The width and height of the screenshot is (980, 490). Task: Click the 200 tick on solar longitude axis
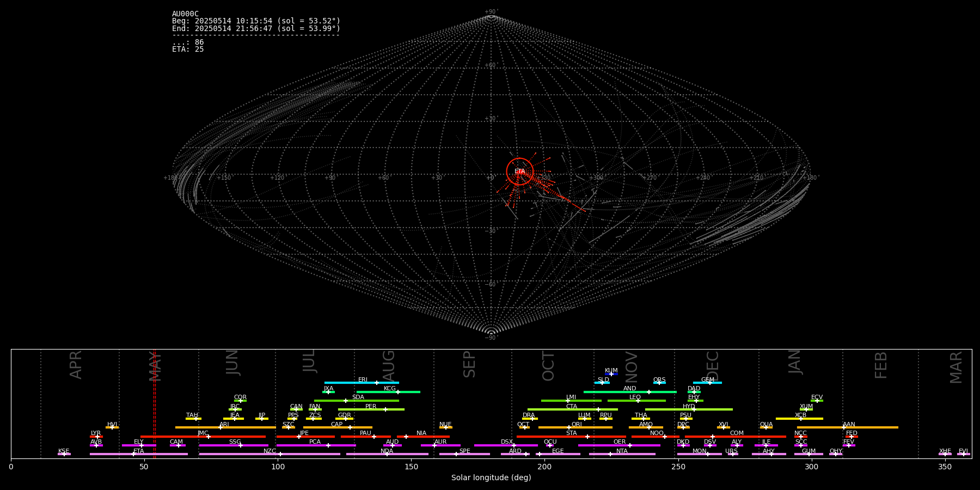544,467
